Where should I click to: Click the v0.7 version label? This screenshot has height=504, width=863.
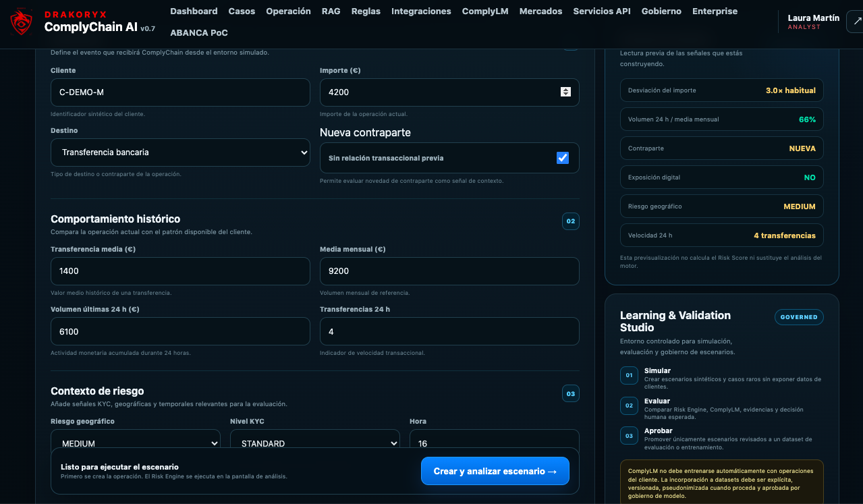coord(148,28)
